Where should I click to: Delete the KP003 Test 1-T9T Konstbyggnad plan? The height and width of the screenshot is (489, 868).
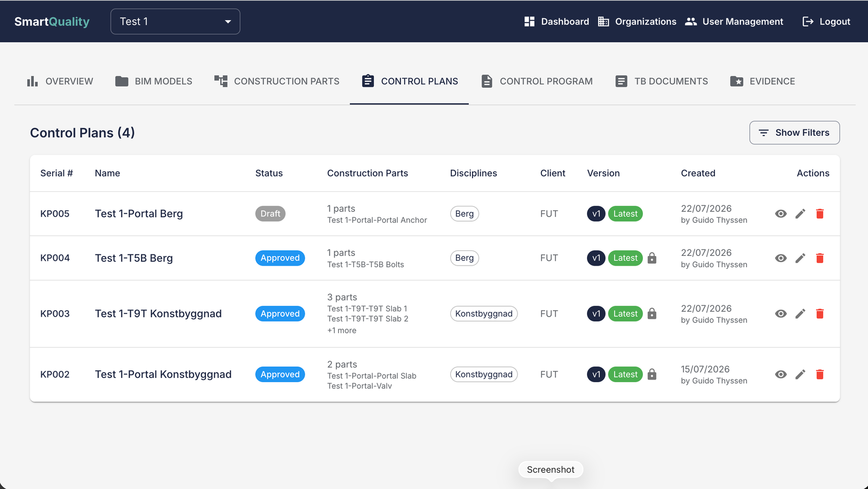pos(820,313)
